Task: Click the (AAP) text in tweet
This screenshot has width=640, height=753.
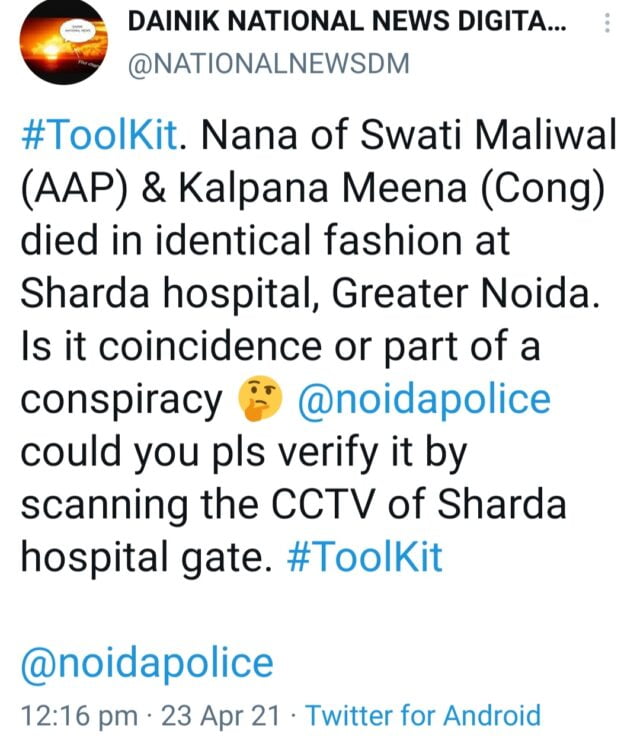Action: [70, 190]
